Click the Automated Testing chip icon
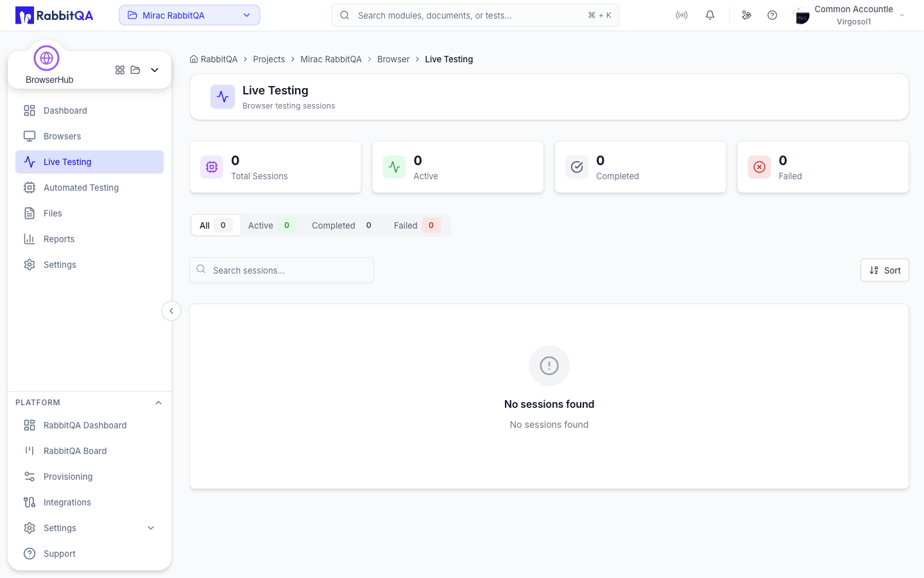The width and height of the screenshot is (924, 578). (30, 188)
